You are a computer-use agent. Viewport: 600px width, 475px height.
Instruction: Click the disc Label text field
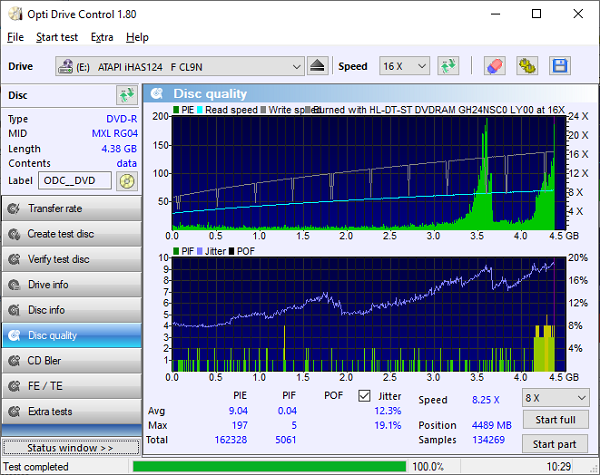coord(75,181)
